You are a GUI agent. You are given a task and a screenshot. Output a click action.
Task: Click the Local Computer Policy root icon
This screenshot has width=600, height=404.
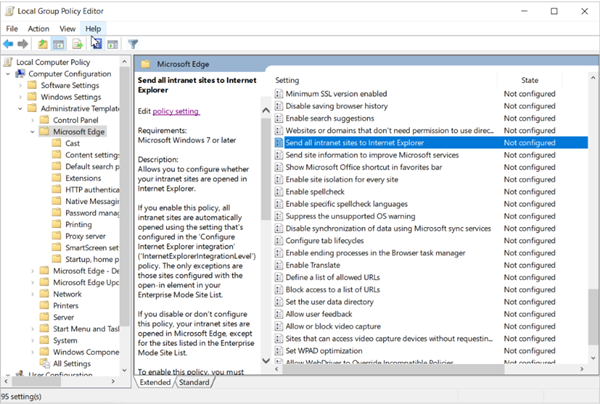click(8, 62)
